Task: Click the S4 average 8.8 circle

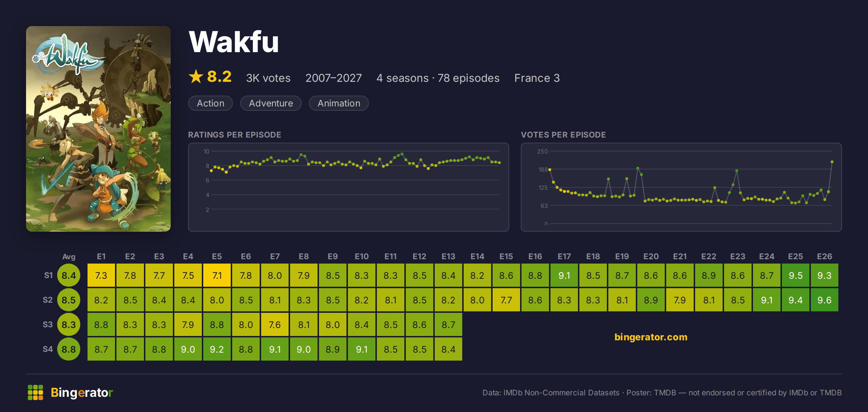Action: coord(69,349)
